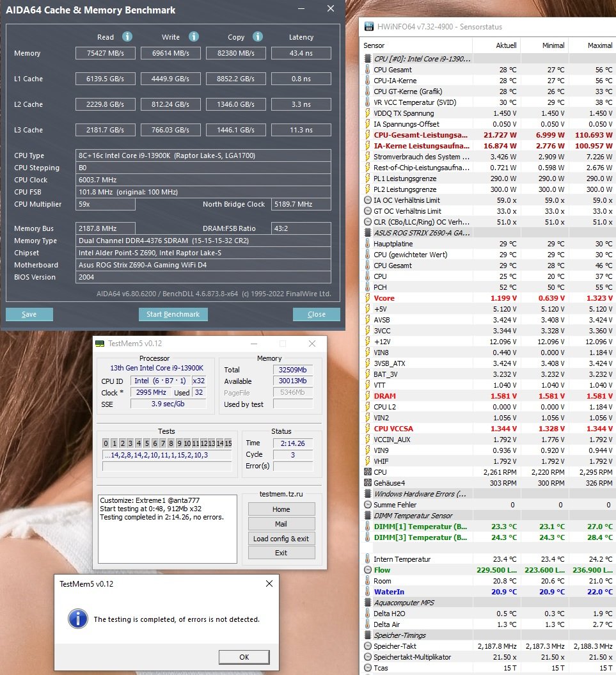Click the thermometer icon beside DIMM[1] Temperatur
The image size is (616, 675).
click(368, 527)
